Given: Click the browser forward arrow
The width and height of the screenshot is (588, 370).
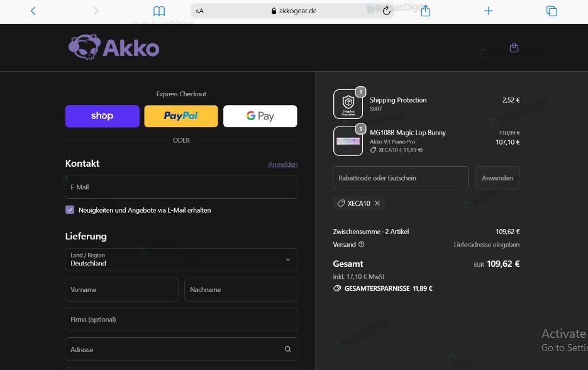Looking at the screenshot, I should click(96, 11).
